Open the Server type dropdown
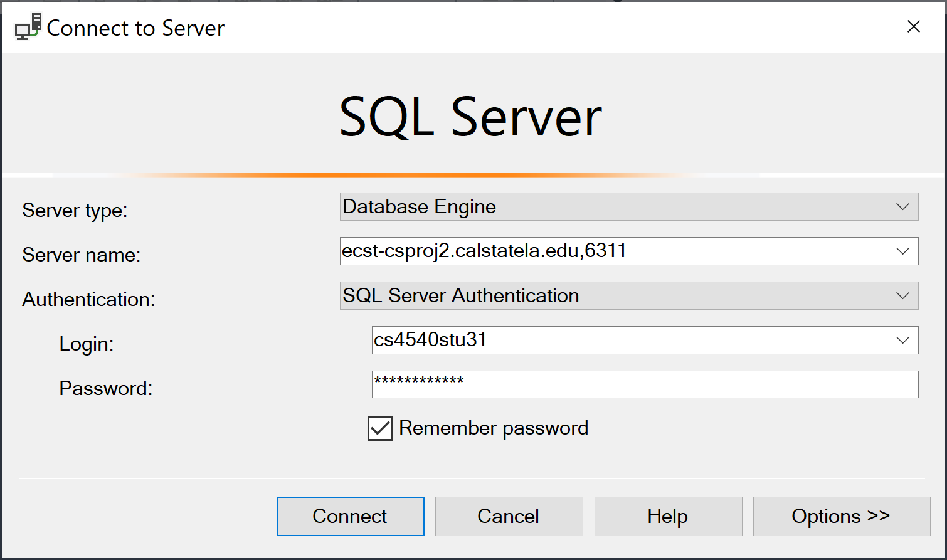 coord(628,207)
